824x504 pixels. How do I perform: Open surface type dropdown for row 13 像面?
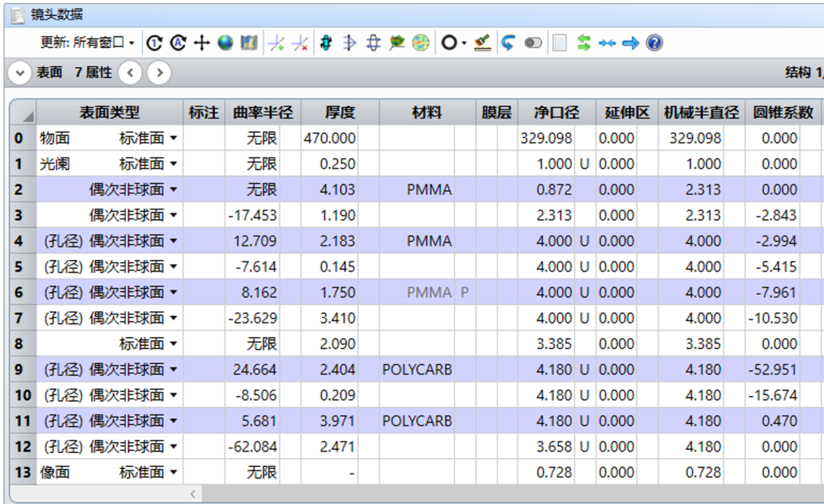pos(173,473)
